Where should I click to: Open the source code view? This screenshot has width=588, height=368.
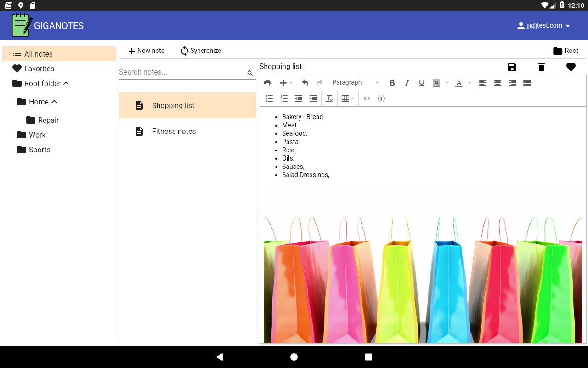coord(367,98)
